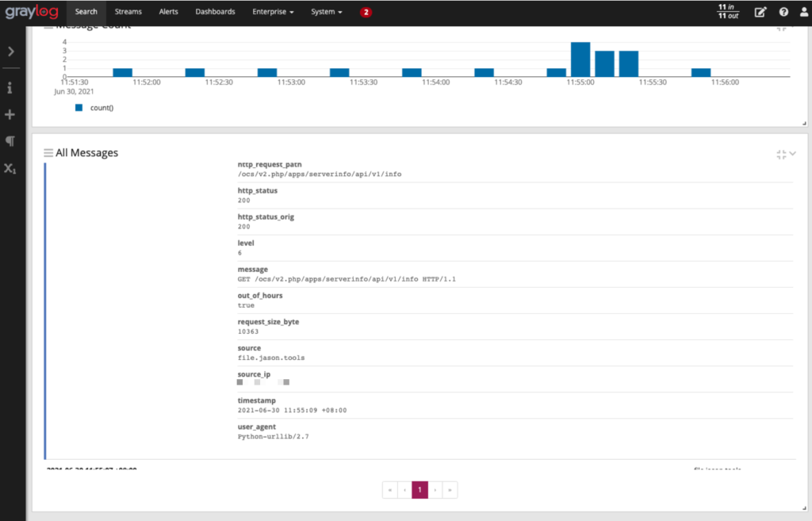Viewport: 812px width, 521px height.
Task: Open the sidebar fields X1 icon
Action: [10, 168]
